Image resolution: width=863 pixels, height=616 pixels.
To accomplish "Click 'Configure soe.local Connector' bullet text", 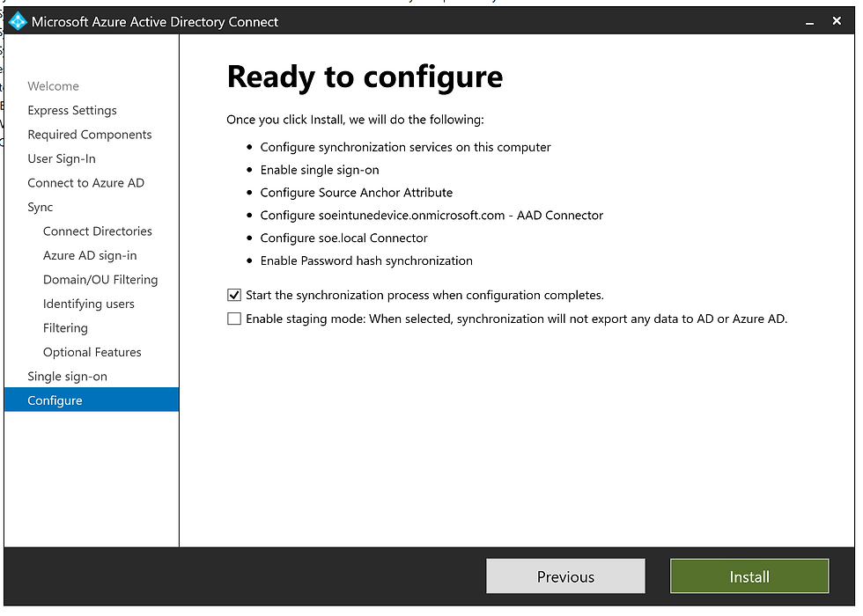I will [343, 238].
